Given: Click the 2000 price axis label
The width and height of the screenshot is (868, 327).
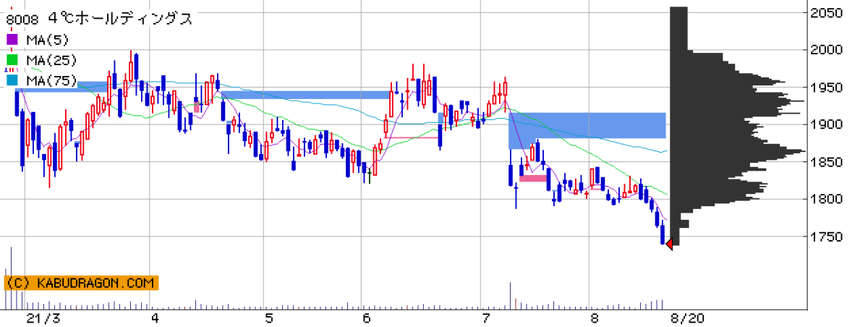Looking at the screenshot, I should tap(828, 50).
